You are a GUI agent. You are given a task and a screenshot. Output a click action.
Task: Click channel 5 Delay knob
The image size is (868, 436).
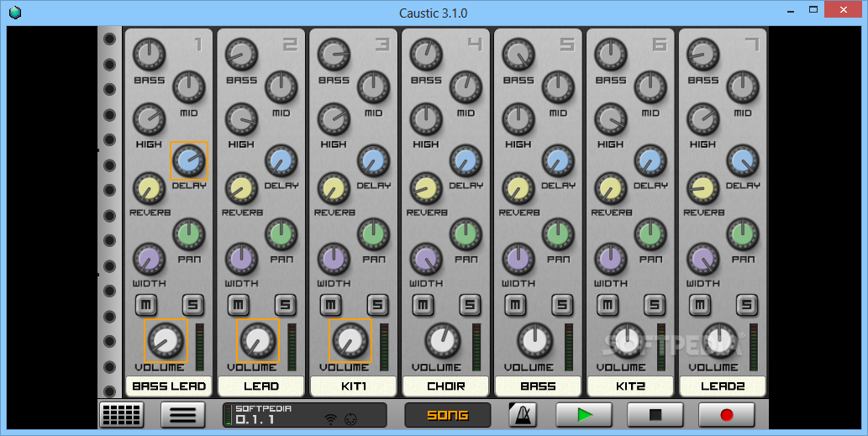(x=559, y=160)
